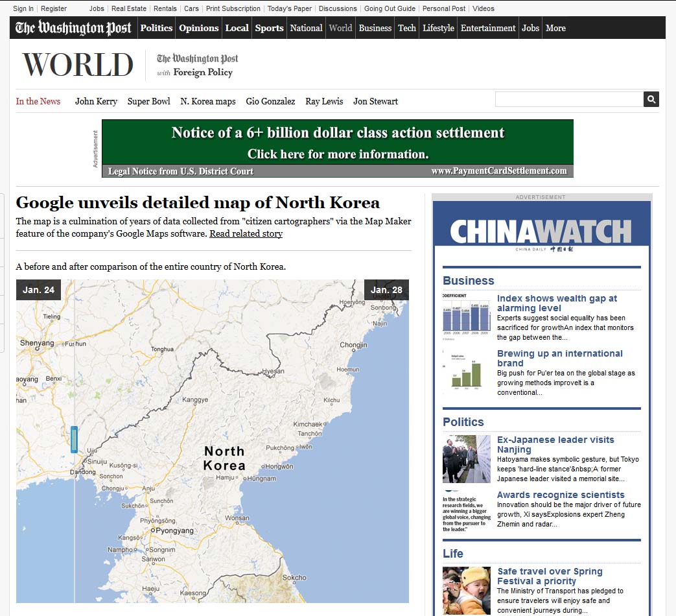Select the World tab in navigation

tap(340, 28)
